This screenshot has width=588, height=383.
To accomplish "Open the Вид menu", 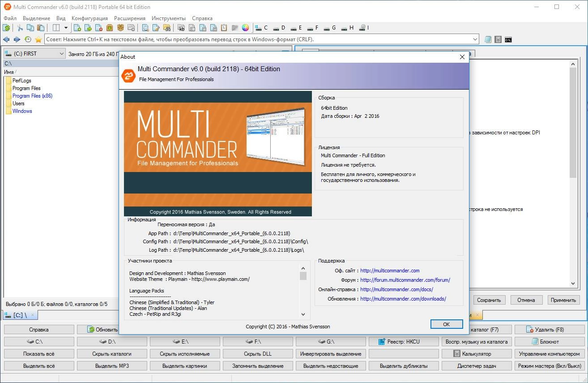I will 61,18.
